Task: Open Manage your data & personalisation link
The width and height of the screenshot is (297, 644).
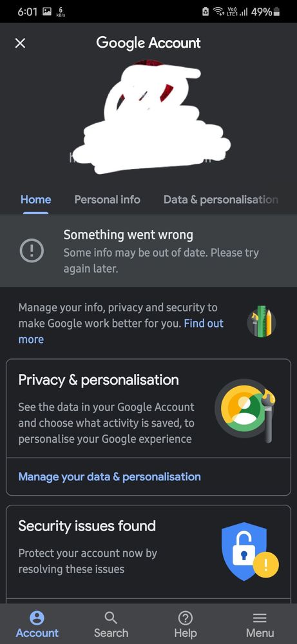Action: click(x=110, y=476)
